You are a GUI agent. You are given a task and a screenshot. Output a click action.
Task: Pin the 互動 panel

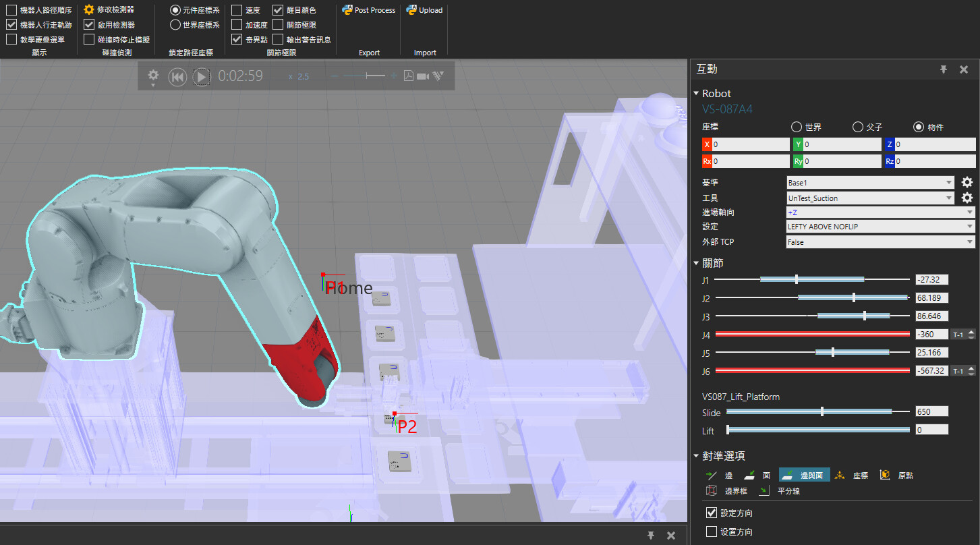(944, 69)
